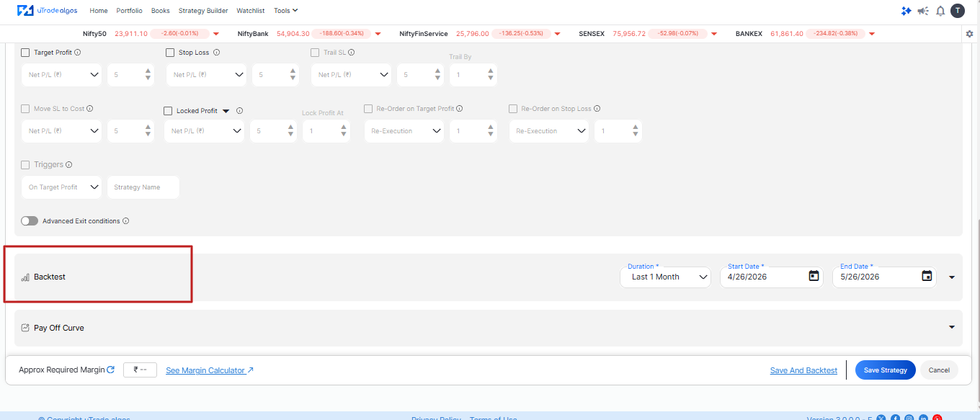Click the uTrade algos logo
Screen dimensions: 980x420
(47, 11)
